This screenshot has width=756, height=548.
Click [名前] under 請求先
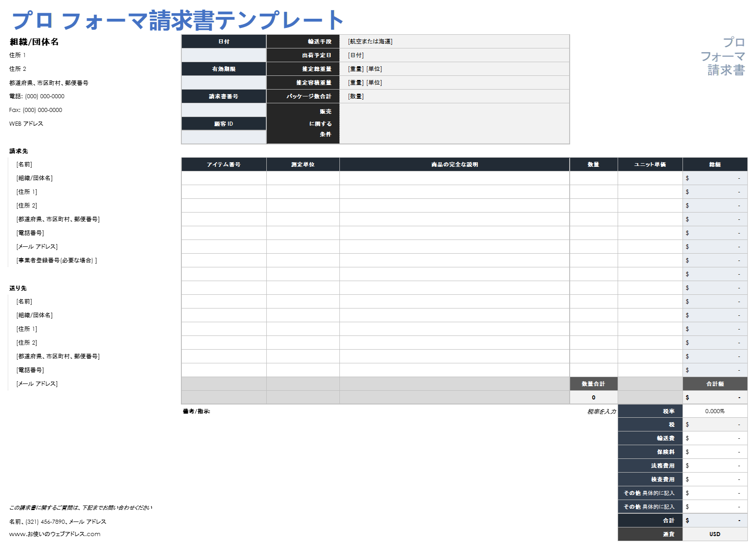pos(24,164)
